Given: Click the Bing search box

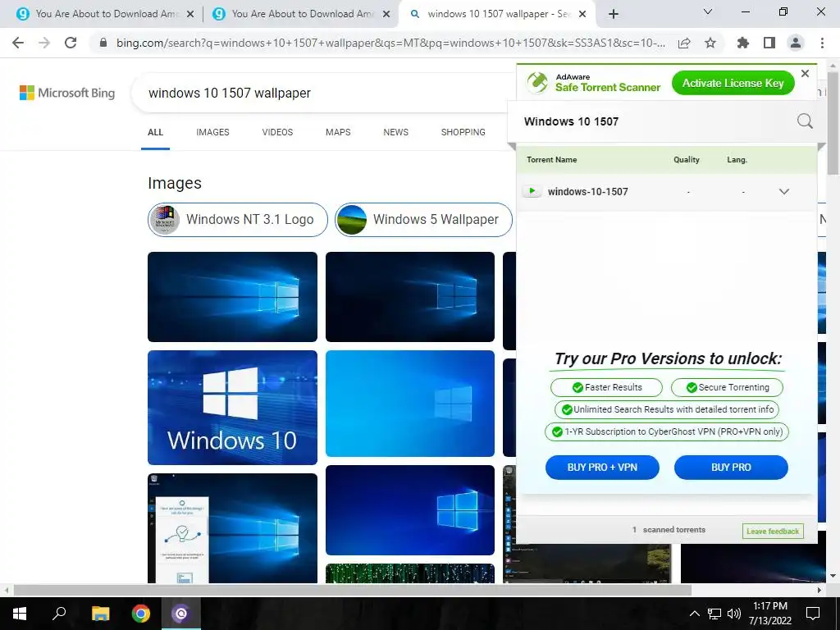Looking at the screenshot, I should click(x=322, y=93).
